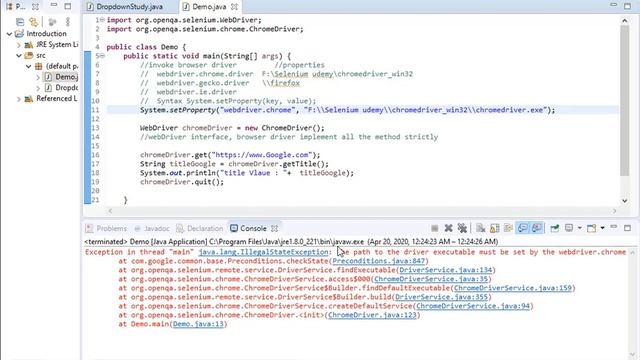Collapse the src folder node
Image resolution: width=640 pixels, height=360 pixels.
tap(19, 55)
